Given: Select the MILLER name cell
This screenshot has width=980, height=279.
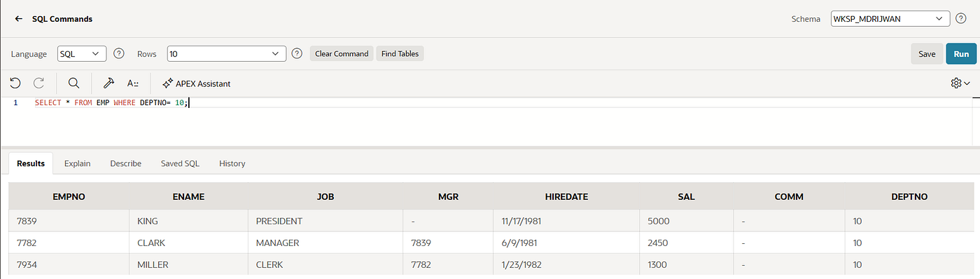Looking at the screenshot, I should coord(188,264).
